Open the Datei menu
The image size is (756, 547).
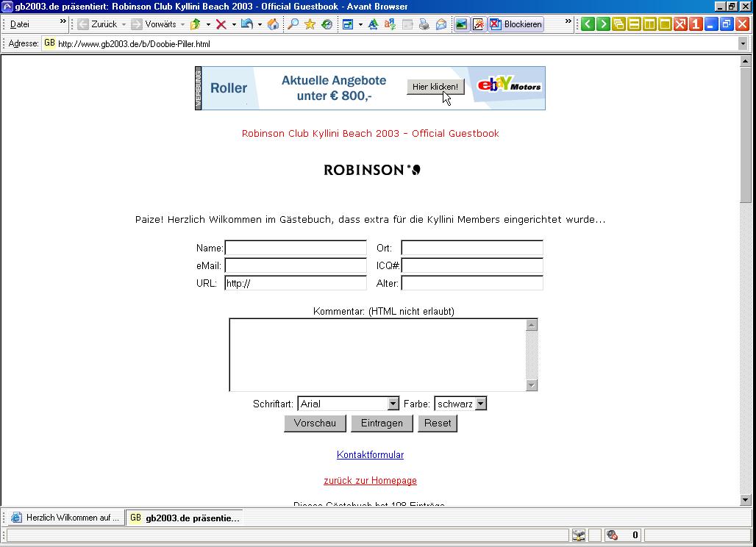point(20,24)
